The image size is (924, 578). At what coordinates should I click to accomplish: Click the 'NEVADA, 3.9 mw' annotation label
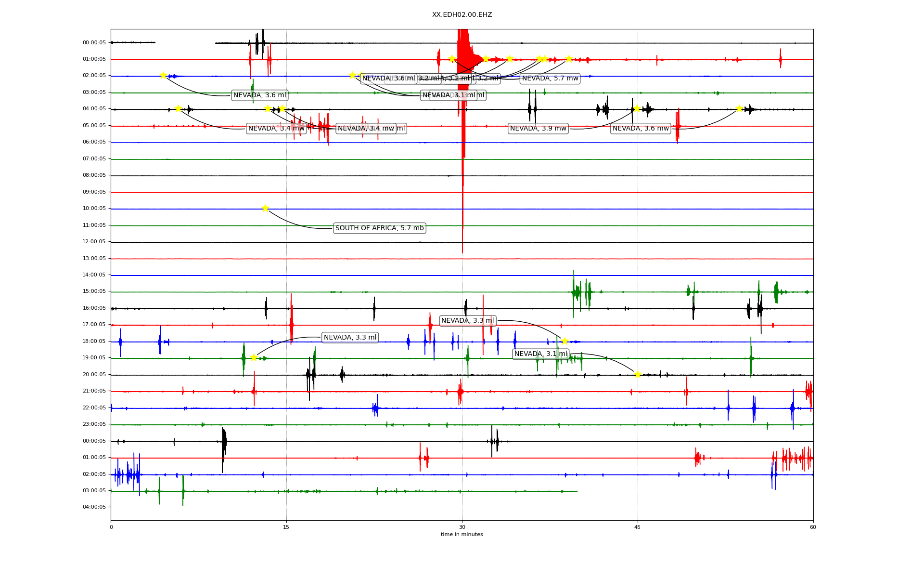[538, 129]
